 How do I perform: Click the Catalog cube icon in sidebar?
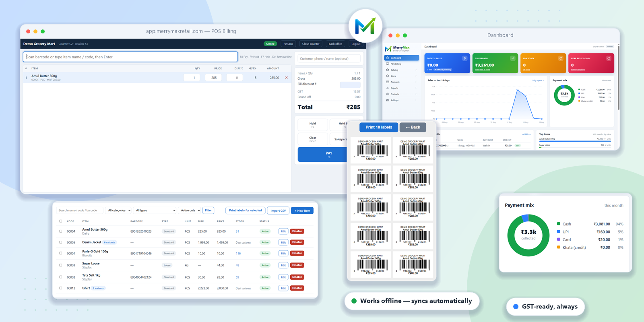pyautogui.click(x=388, y=70)
